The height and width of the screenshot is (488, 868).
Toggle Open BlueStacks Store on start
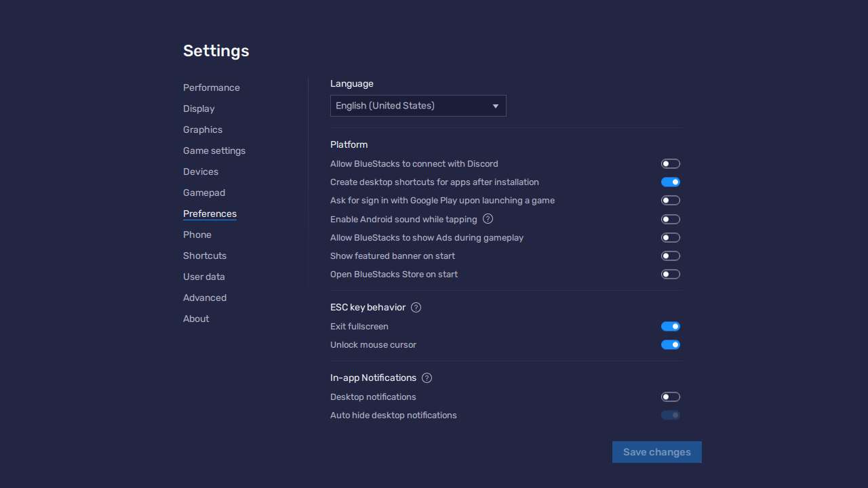pyautogui.click(x=670, y=274)
